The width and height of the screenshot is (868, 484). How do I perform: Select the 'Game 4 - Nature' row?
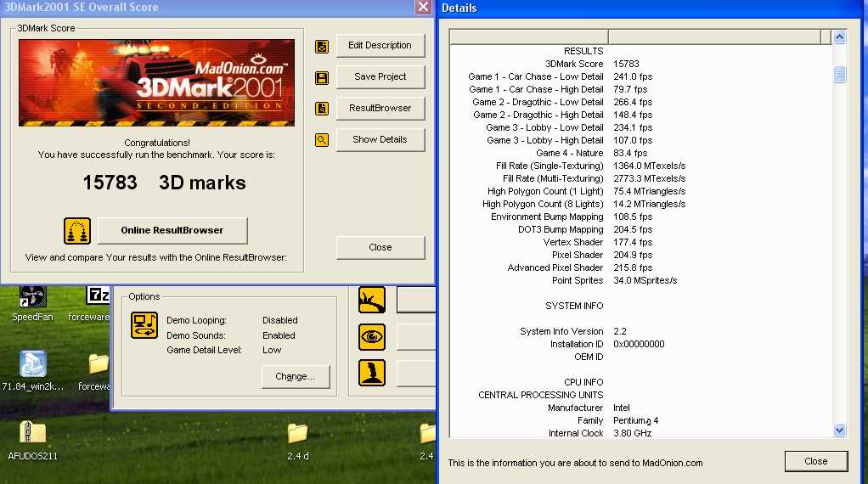tap(640, 153)
